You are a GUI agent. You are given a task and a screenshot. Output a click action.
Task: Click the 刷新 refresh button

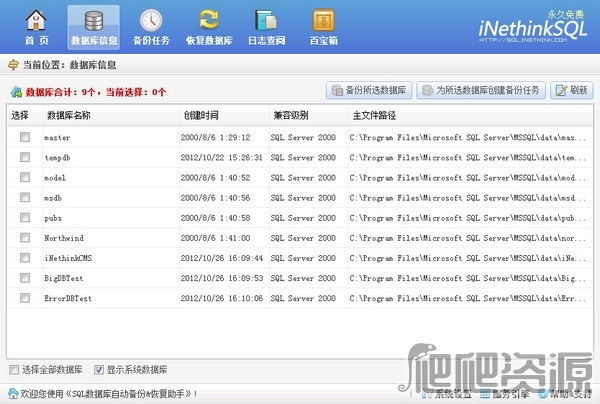(x=572, y=90)
